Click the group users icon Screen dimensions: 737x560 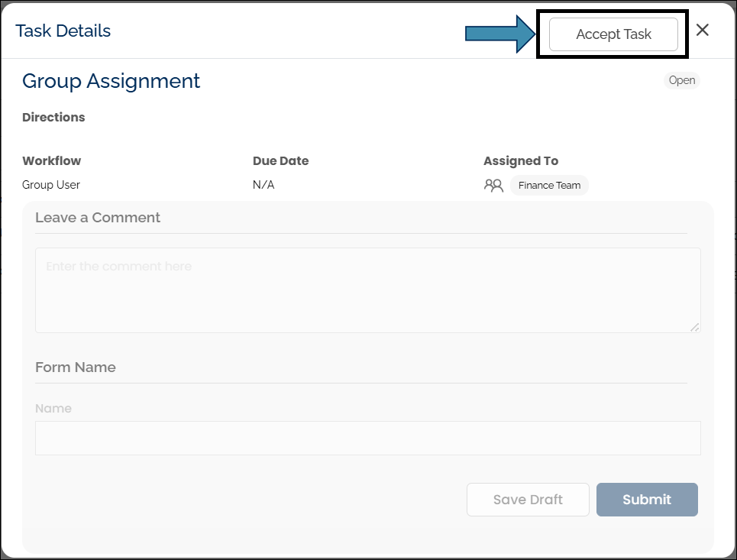coord(493,185)
